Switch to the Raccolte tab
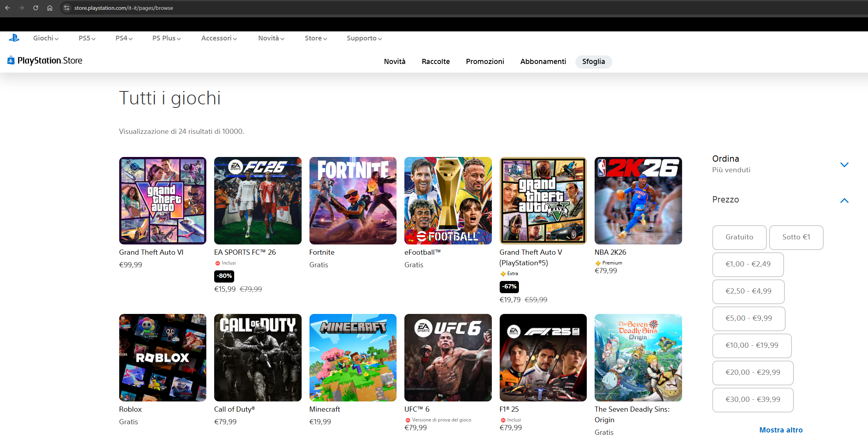This screenshot has width=868, height=445. (x=436, y=62)
